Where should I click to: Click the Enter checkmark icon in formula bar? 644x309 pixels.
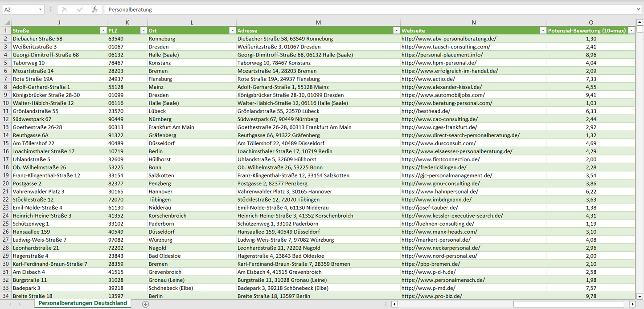[x=80, y=9]
